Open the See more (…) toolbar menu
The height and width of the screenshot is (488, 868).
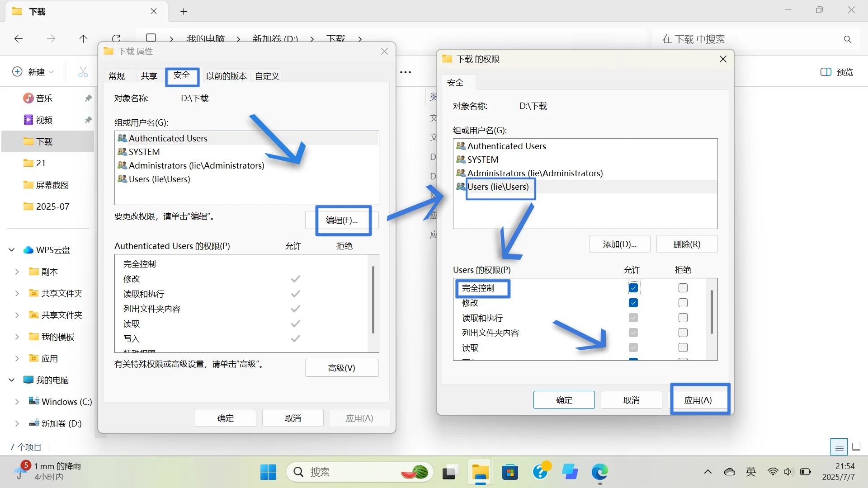pos(406,72)
